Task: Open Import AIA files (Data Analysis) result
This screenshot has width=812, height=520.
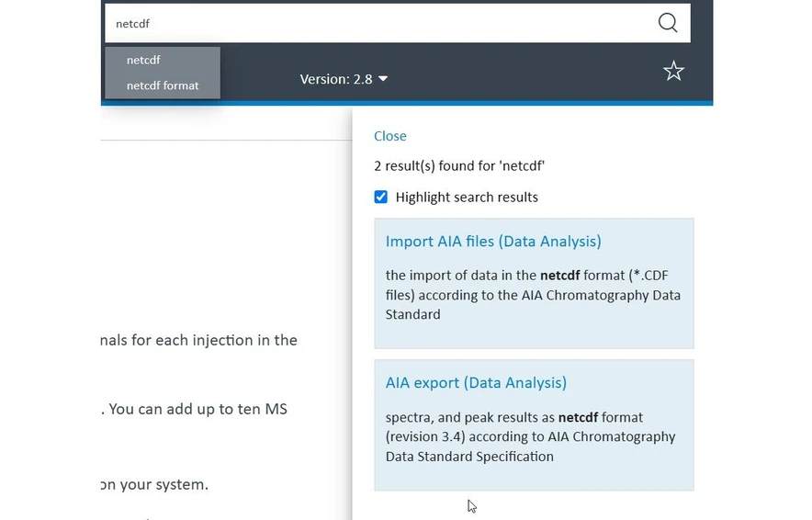Action: [x=493, y=242]
